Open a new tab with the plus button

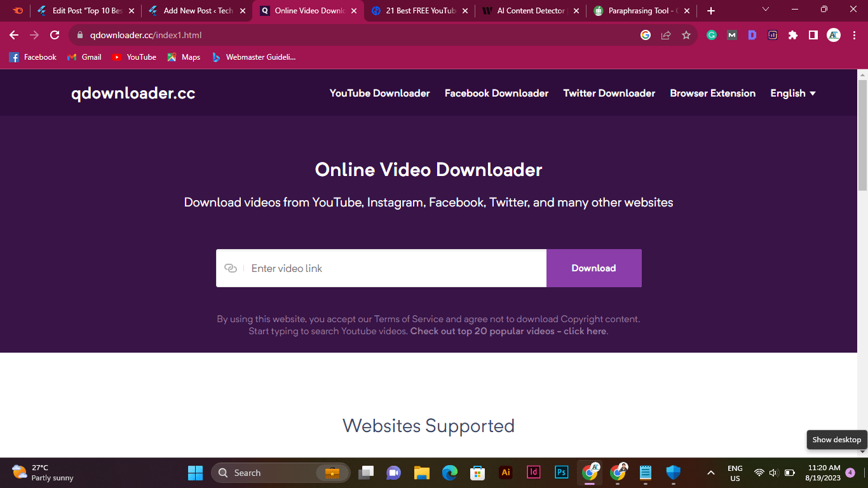coord(711,11)
